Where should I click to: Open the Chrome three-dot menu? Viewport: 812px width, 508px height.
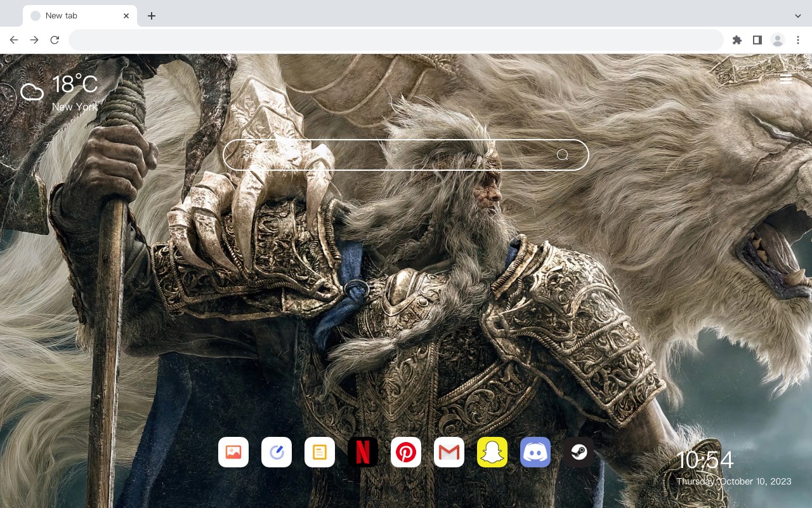[798, 40]
